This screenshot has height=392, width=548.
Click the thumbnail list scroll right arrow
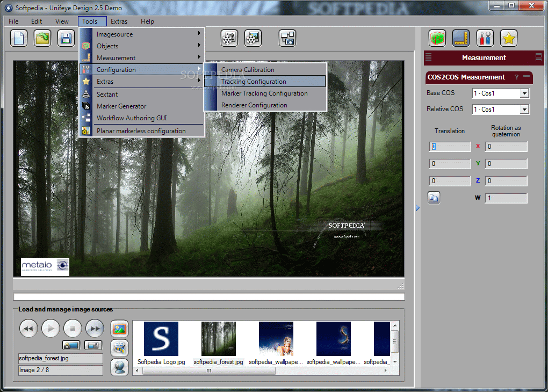(385, 371)
